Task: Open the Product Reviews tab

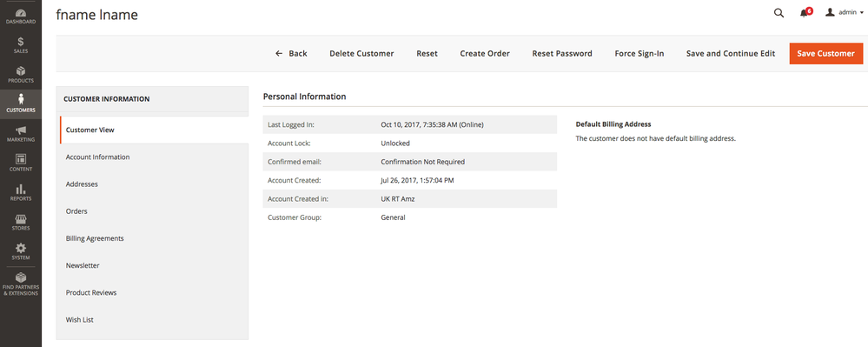Action: click(x=154, y=293)
